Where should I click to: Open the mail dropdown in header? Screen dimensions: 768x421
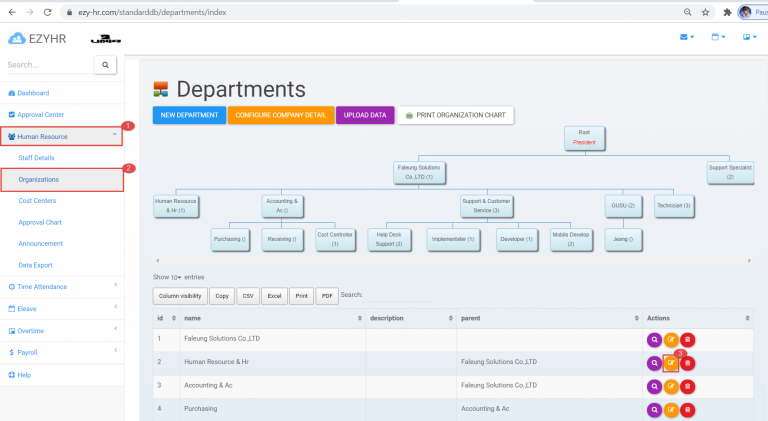[x=686, y=37]
